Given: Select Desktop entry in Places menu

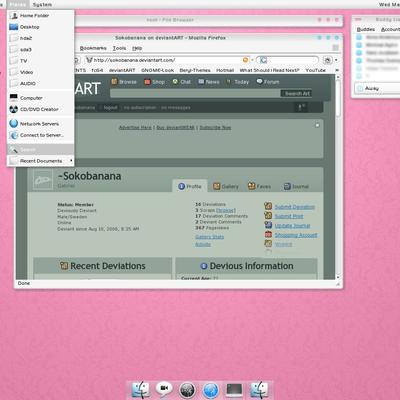Looking at the screenshot, I should pos(41,27).
